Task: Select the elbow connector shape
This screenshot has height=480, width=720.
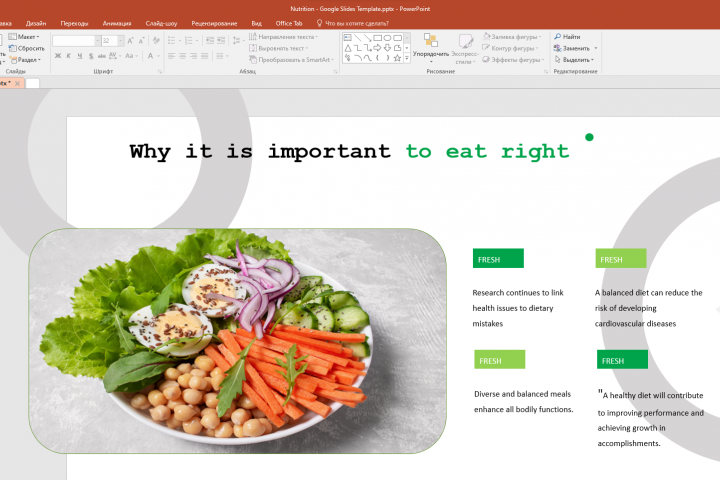Action: coord(358,48)
